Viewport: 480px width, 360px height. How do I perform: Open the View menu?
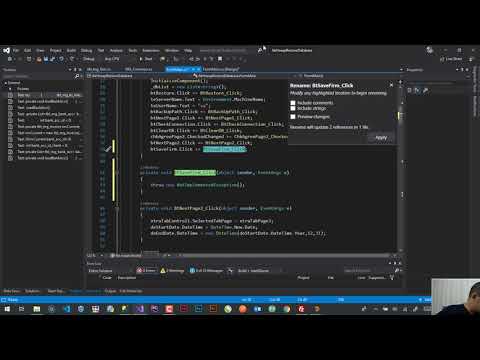[x=40, y=50]
